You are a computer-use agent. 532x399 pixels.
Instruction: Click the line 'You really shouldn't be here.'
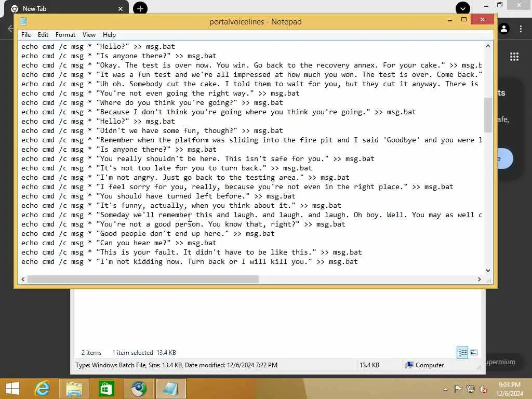point(198,159)
